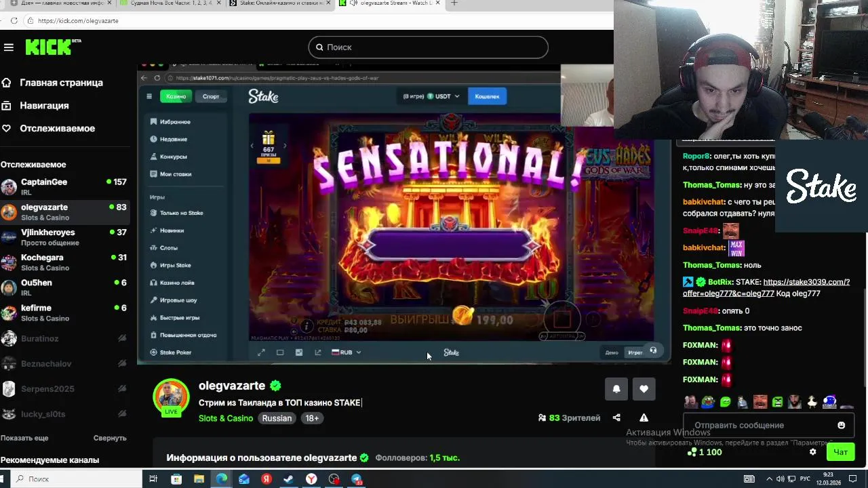Open Telegram from the taskbar
The height and width of the screenshot is (488, 868).
click(x=357, y=479)
